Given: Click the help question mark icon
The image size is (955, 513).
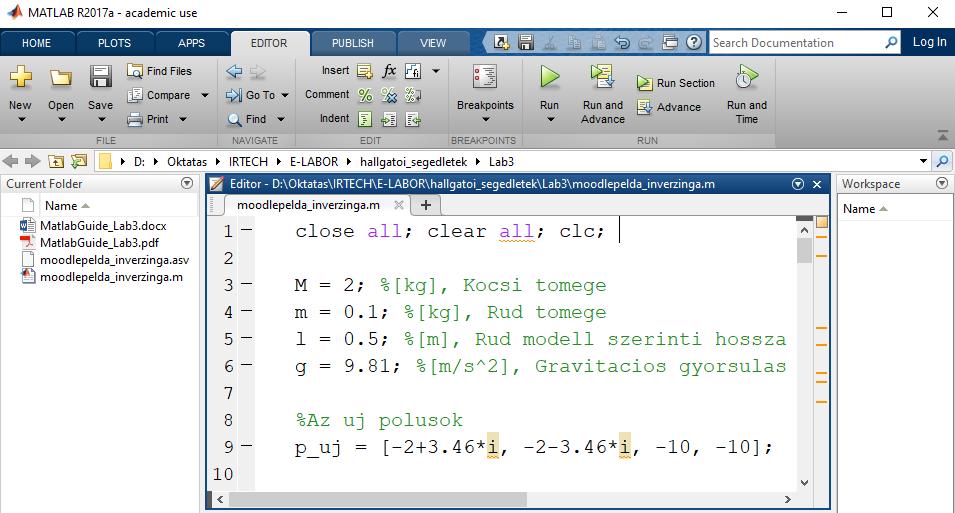Looking at the screenshot, I should (694, 42).
